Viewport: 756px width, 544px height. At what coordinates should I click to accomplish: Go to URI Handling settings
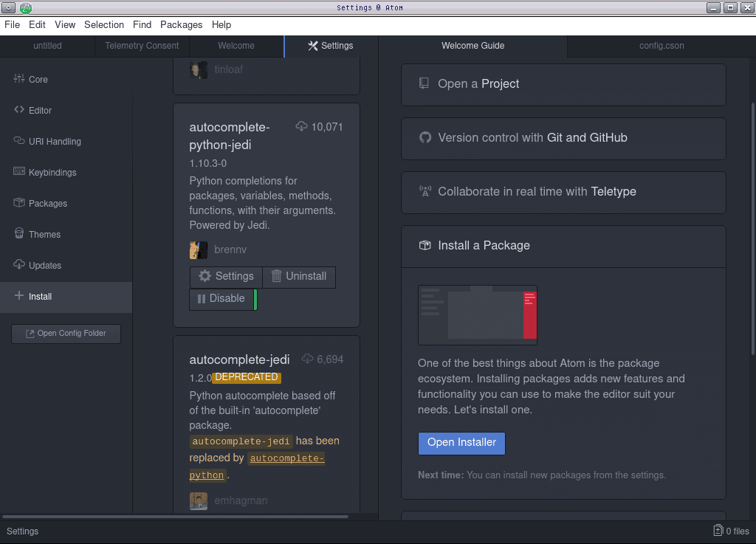[x=66, y=141]
